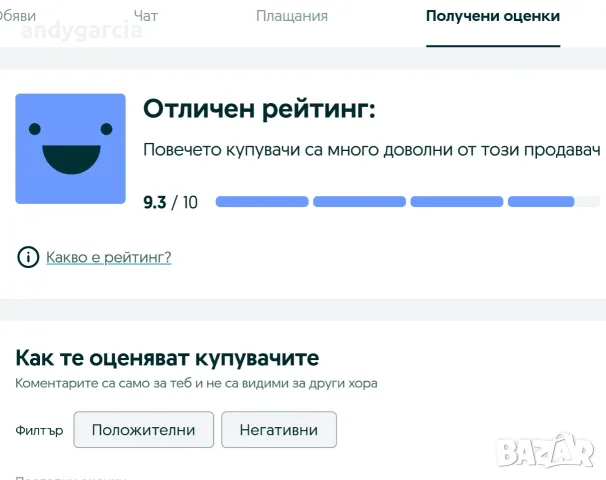Open the partially visible Обяви tab
The width and height of the screenshot is (606, 480).
pyautogui.click(x=18, y=16)
